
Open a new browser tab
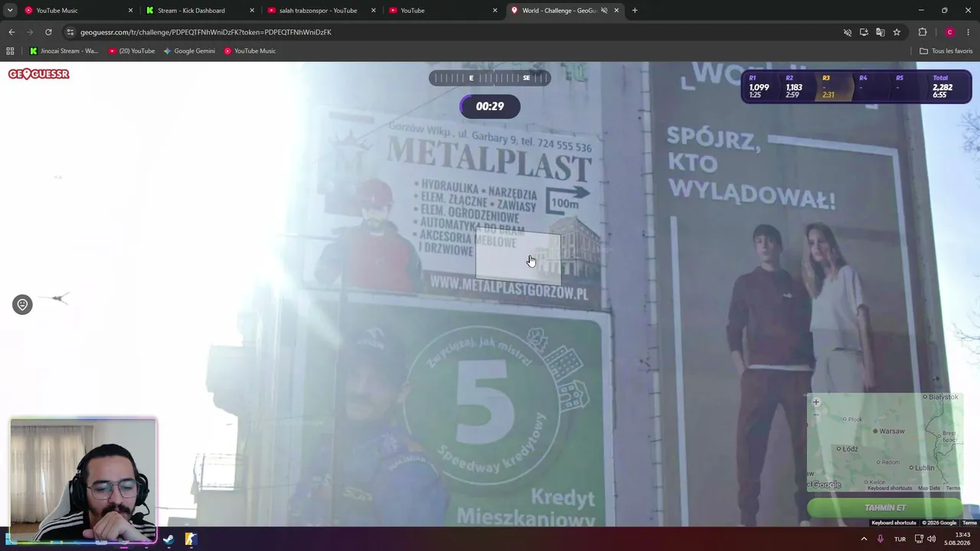635,11
